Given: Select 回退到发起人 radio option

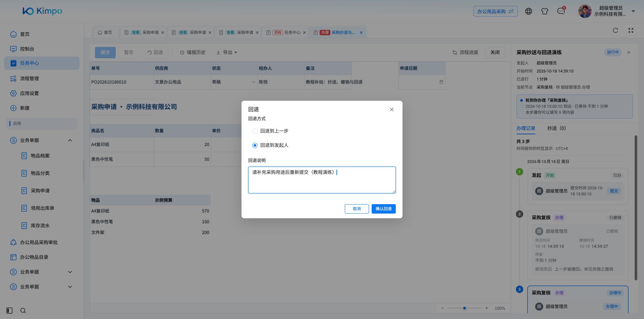Looking at the screenshot, I should 255,145.
